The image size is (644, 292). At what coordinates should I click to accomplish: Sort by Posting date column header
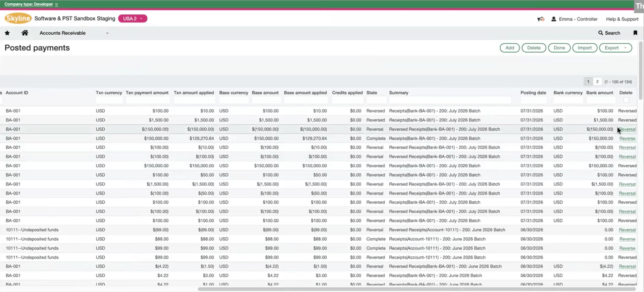tap(533, 93)
